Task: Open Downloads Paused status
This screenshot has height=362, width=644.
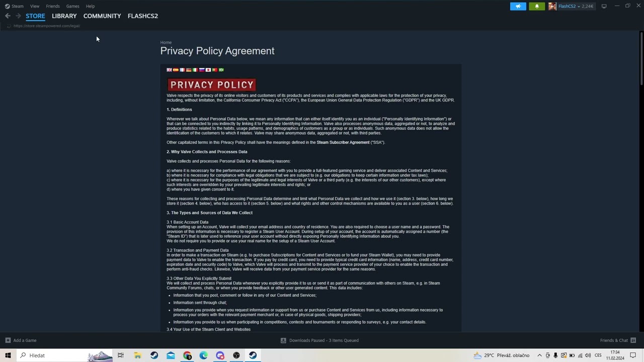Action: pos(319,340)
